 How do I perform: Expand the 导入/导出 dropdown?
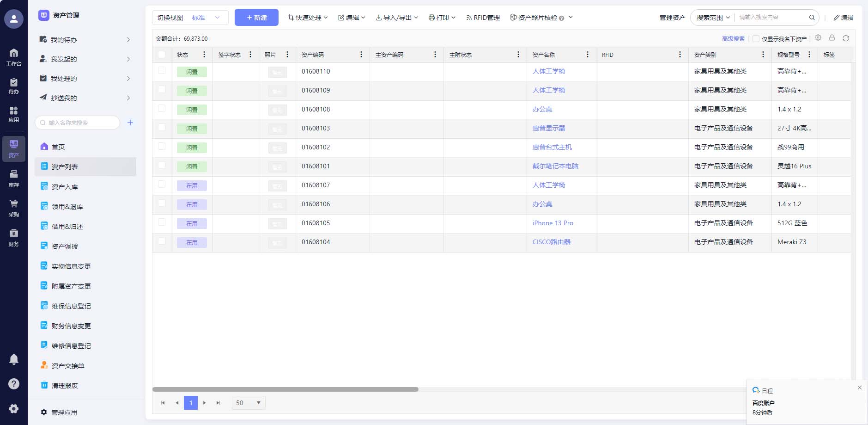coord(397,18)
